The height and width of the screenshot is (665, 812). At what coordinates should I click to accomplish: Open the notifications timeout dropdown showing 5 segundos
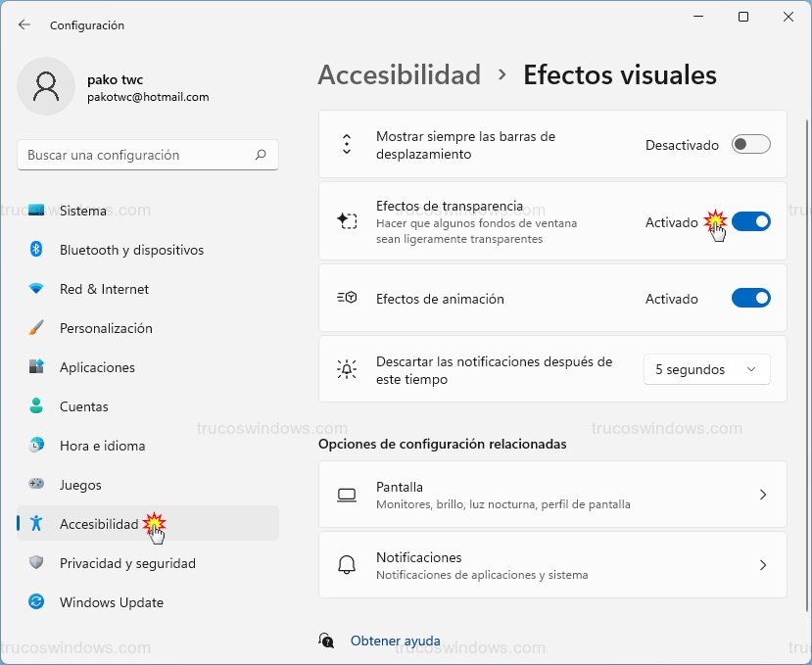pos(706,369)
